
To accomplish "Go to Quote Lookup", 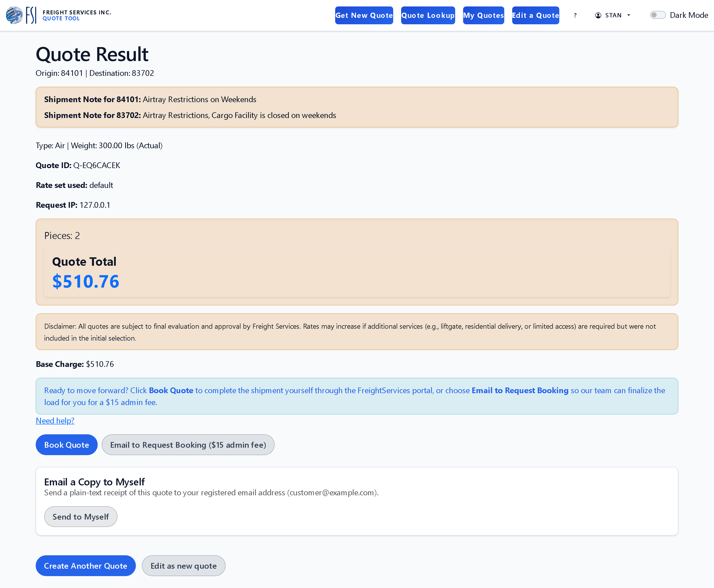I will coord(428,15).
